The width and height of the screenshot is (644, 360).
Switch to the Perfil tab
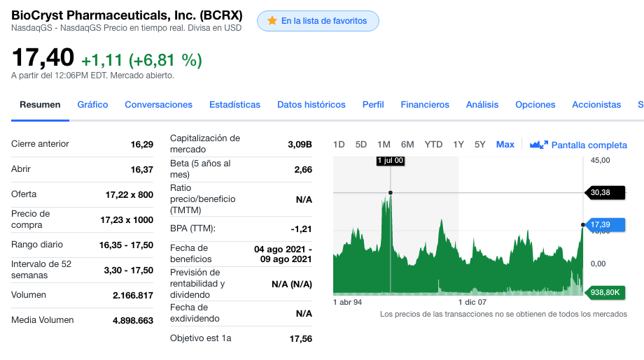point(373,105)
